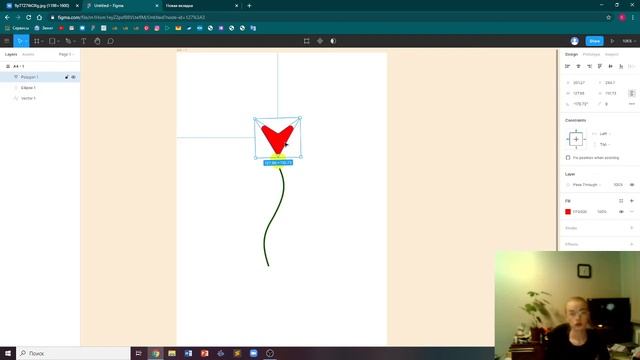Select the Rectangle shape tool
The width and height of the screenshot is (640, 360).
click(52, 41)
